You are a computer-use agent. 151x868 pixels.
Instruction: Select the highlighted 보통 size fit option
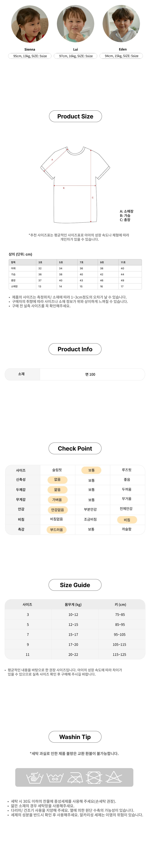pyautogui.click(x=91, y=470)
